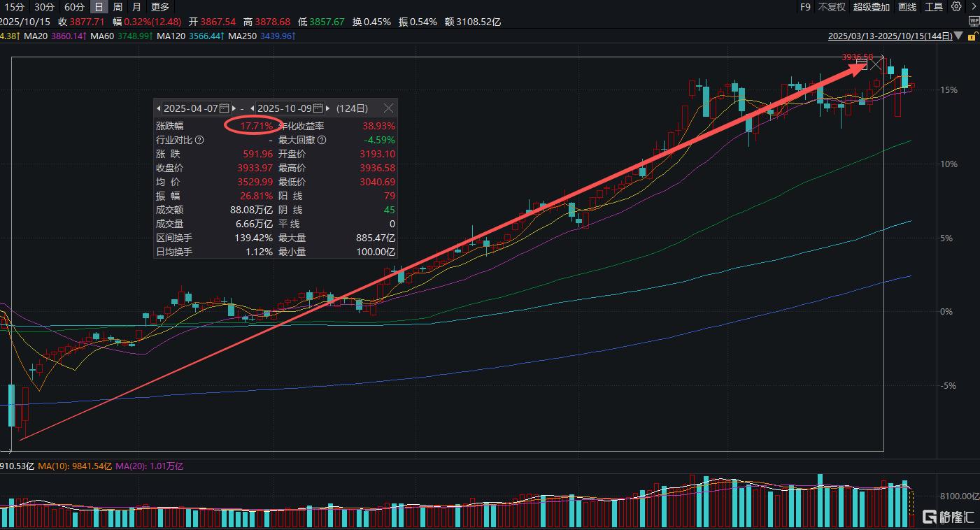Click right chevron arrow in top toolbar
Viewport: 980px width, 530px height.
(973, 7)
